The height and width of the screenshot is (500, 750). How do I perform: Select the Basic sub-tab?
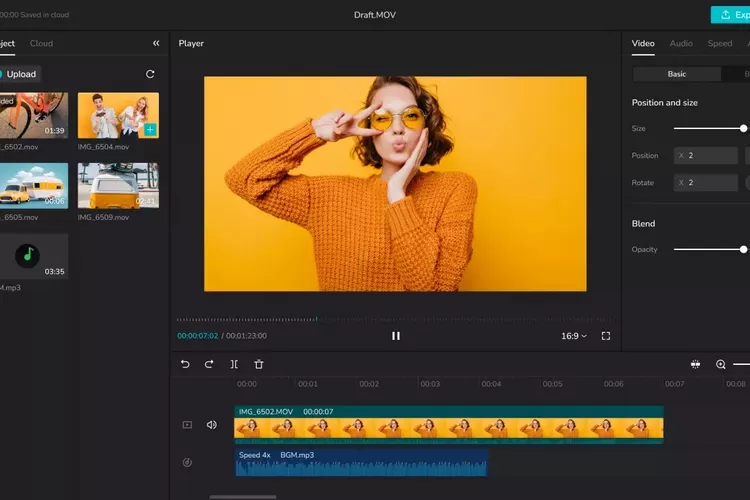click(x=677, y=74)
